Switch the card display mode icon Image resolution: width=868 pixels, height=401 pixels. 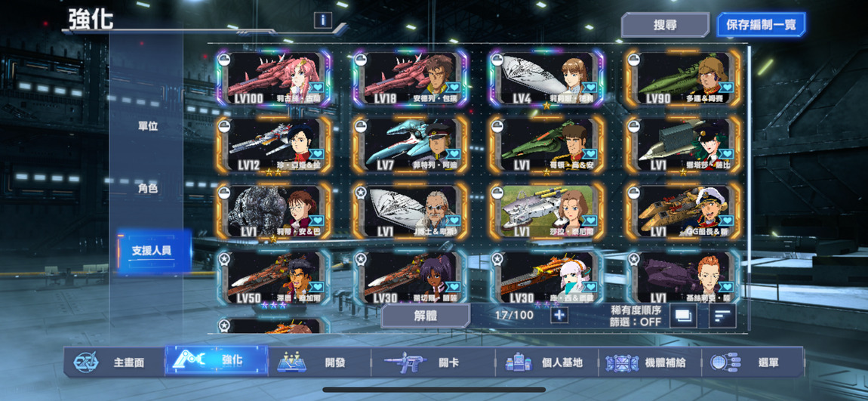tap(683, 316)
